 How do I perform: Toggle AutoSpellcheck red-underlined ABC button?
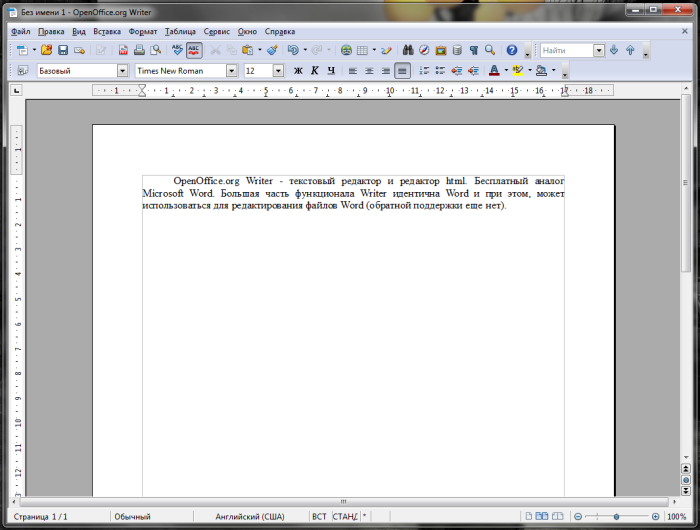(x=194, y=50)
